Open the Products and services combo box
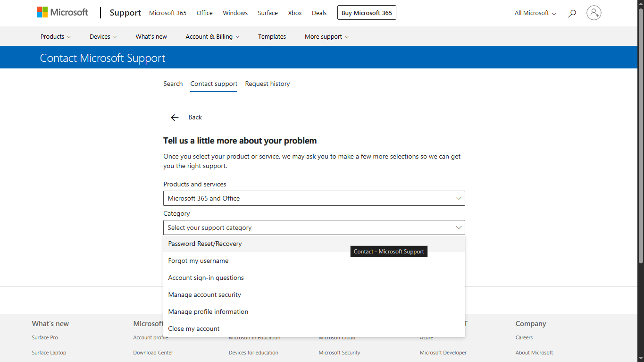 coord(314,198)
